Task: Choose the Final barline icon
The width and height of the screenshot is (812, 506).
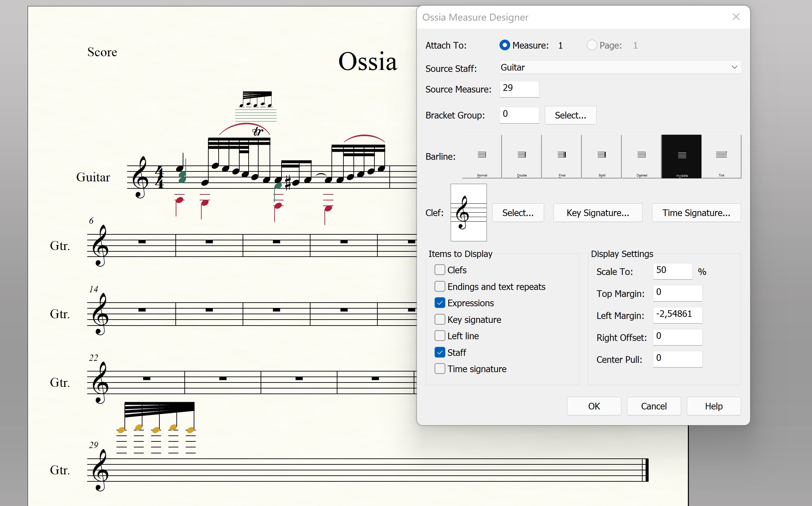Action: click(x=561, y=156)
